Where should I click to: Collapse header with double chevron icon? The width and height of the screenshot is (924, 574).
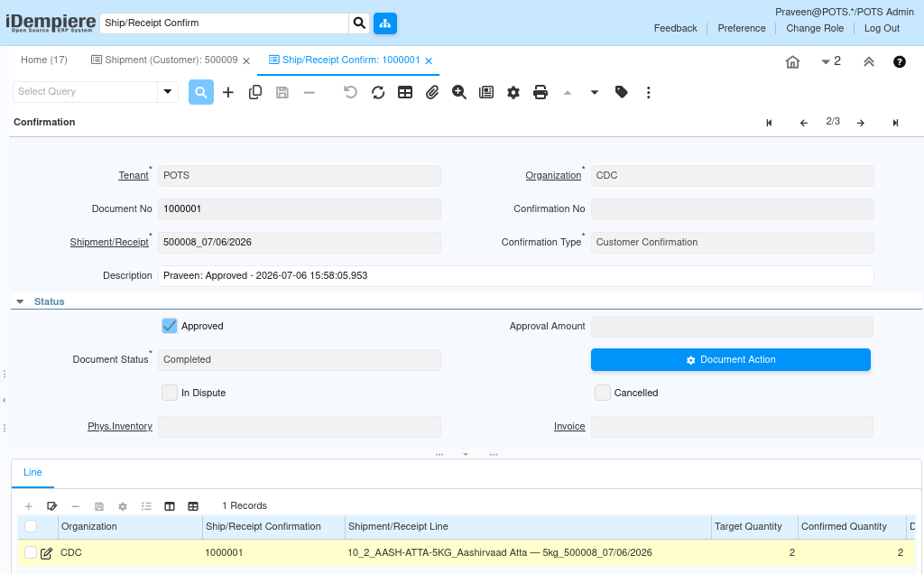click(869, 62)
